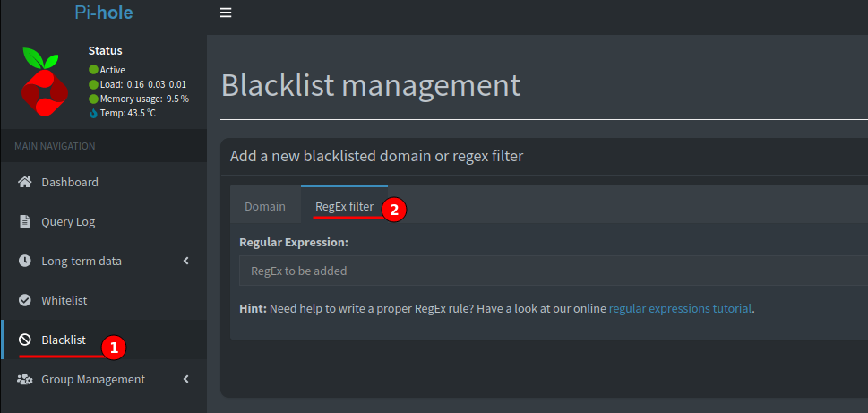Click 'Add a new blacklisted domain' header
Screen dimensions: 868x413
pos(376,157)
